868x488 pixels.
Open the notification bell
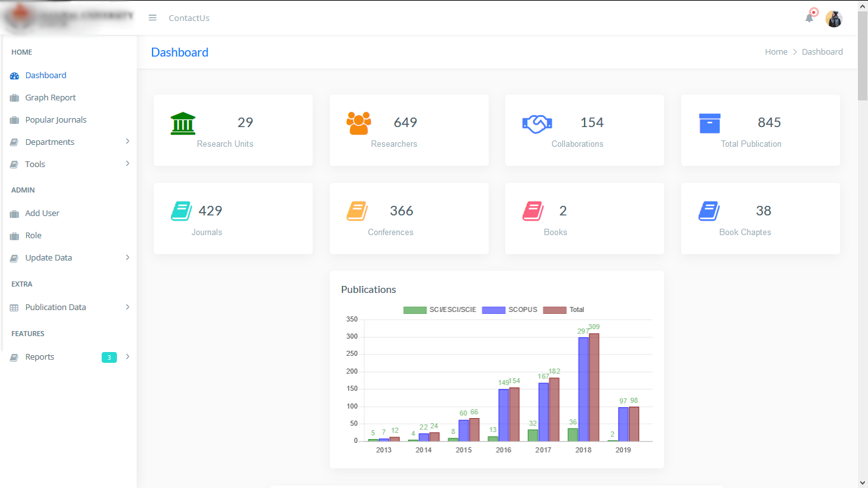pyautogui.click(x=809, y=18)
